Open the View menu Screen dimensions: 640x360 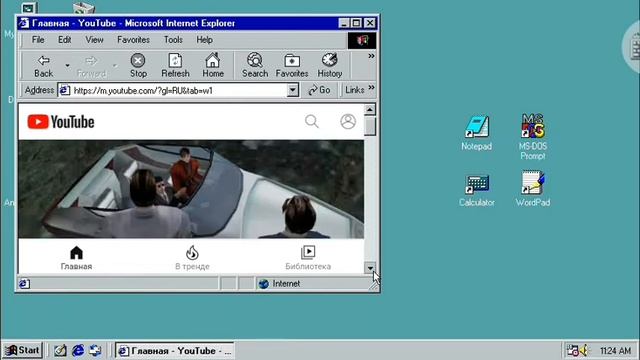tap(94, 40)
